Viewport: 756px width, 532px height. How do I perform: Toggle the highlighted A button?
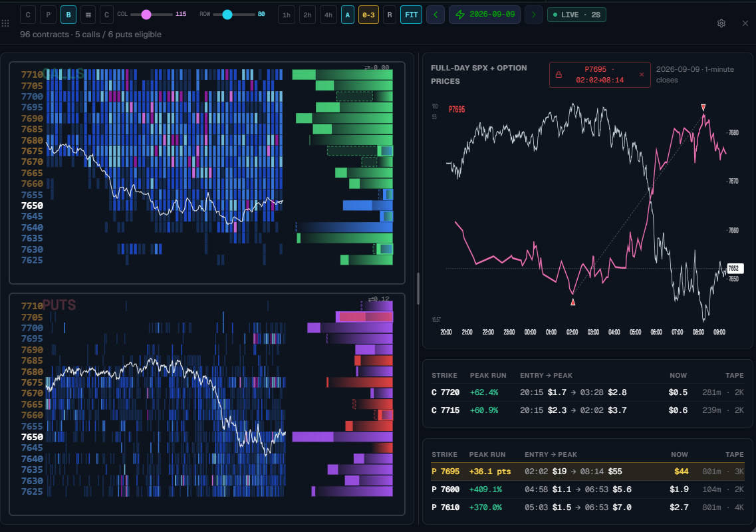click(348, 15)
